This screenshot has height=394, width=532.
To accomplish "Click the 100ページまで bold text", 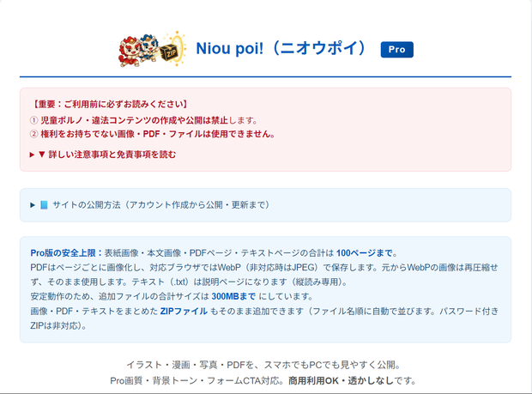I will pyautogui.click(x=365, y=253).
